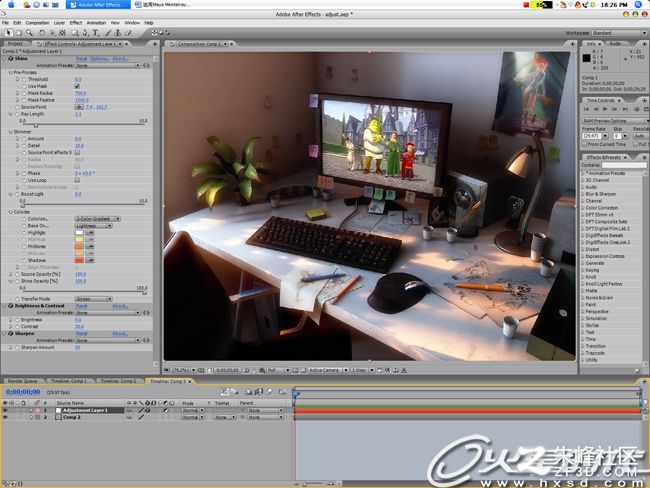Click Reset link for Shine effect
Screen dimensions: 650x488
point(81,59)
